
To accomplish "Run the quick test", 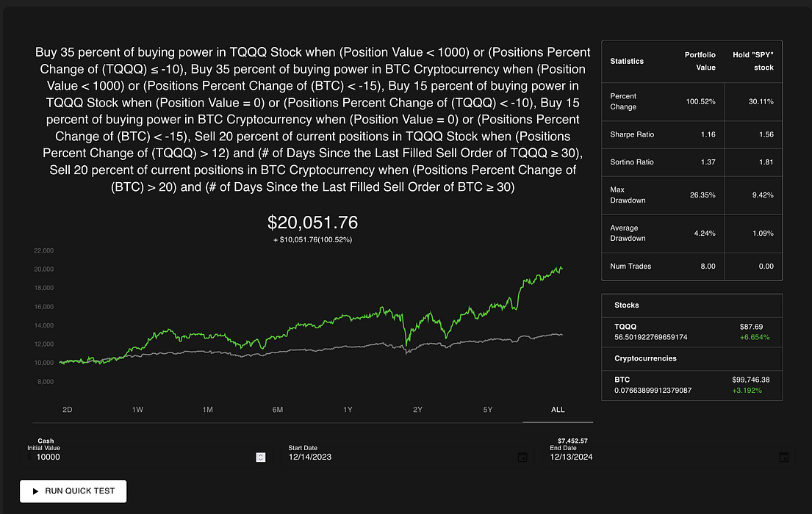I will tap(73, 491).
